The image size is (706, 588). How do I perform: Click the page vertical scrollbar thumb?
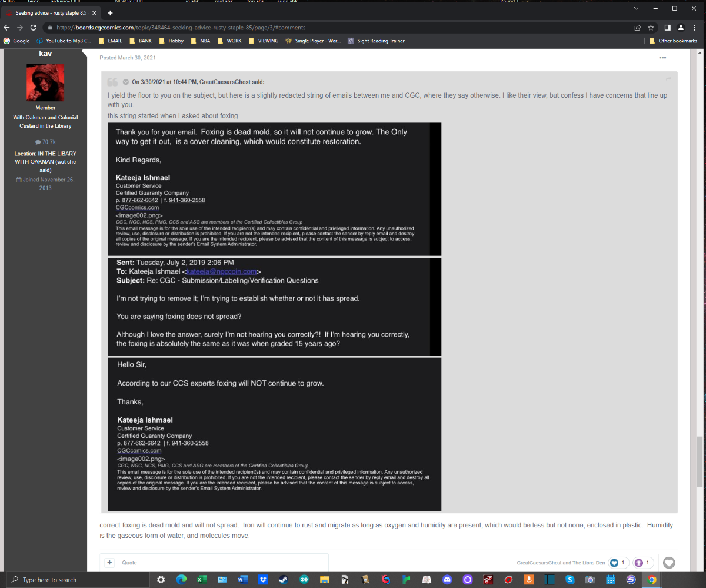pyautogui.click(x=700, y=461)
